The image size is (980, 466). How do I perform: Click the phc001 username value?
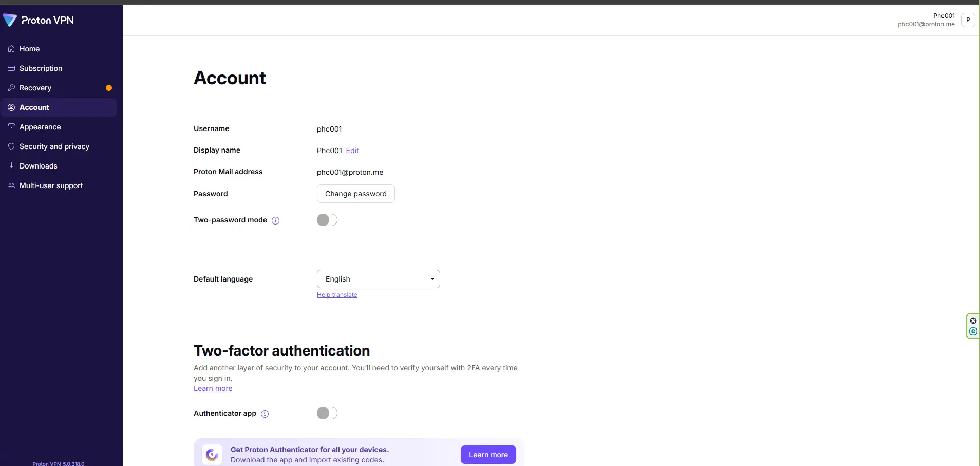click(x=329, y=129)
